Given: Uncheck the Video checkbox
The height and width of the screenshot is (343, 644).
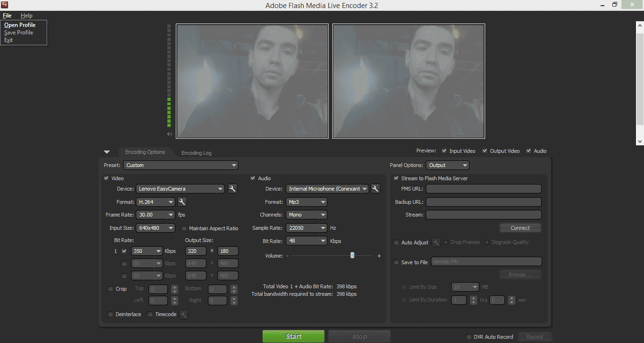Looking at the screenshot, I should point(106,178).
